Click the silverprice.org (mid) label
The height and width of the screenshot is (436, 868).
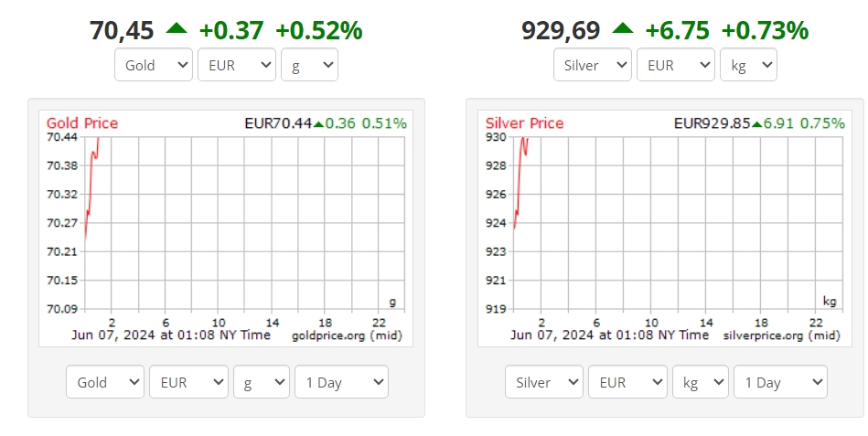pyautogui.click(x=782, y=335)
